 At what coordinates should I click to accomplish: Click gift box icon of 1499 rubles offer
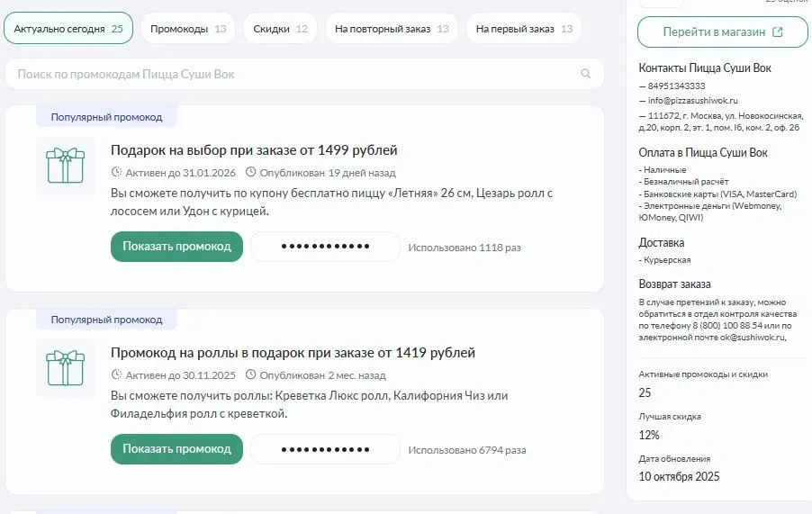[x=65, y=166]
